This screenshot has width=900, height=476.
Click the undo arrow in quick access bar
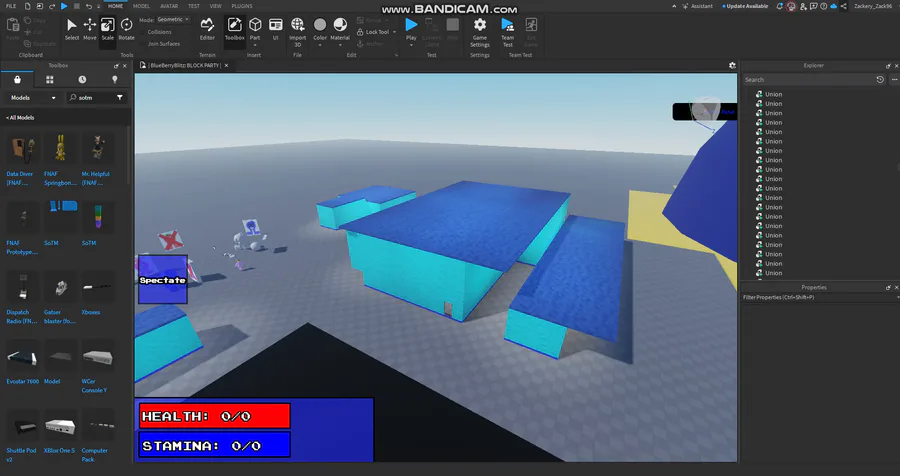pyautogui.click(x=88, y=6)
